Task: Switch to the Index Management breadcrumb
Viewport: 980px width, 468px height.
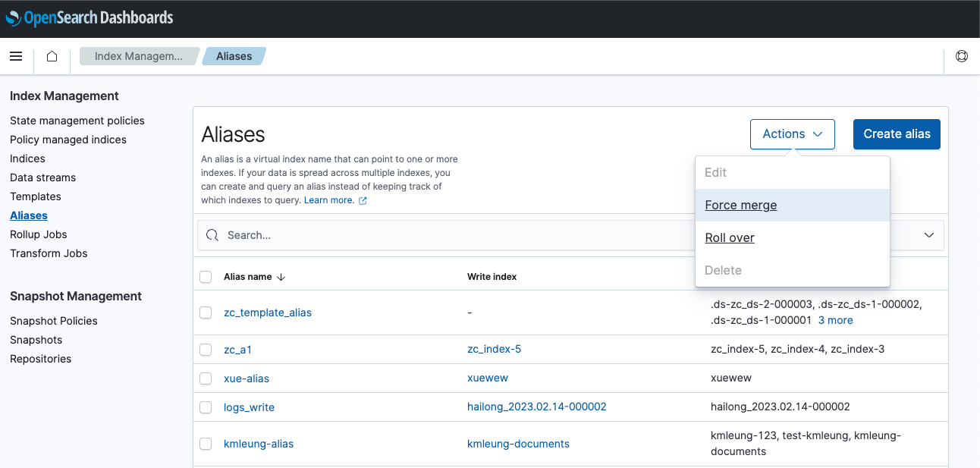Action: [139, 55]
